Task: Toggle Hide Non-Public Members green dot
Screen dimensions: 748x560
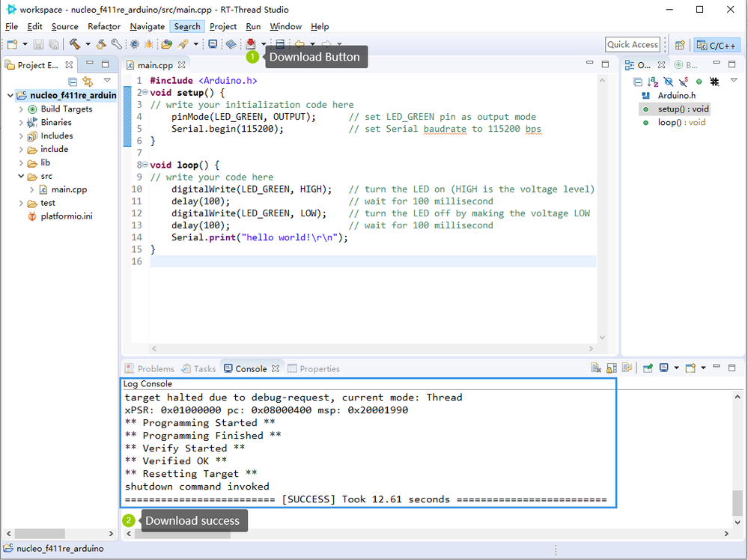Action: click(699, 82)
